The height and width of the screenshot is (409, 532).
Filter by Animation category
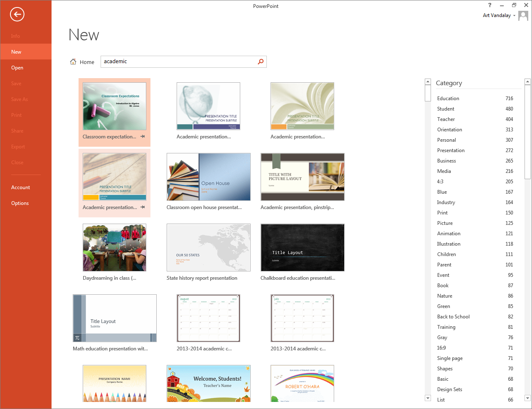(x=475, y=234)
